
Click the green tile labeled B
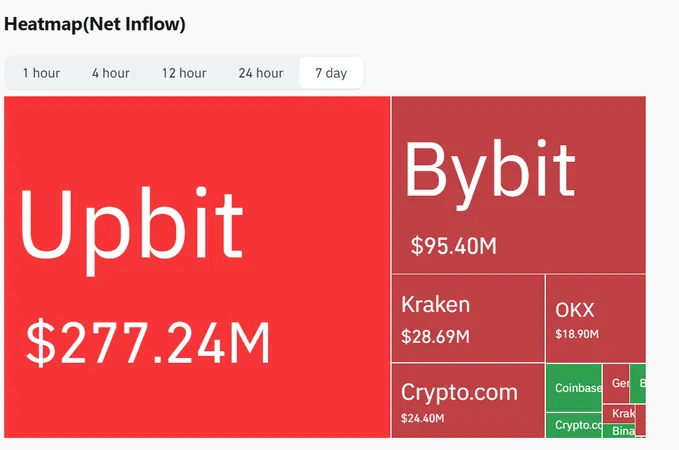638,383
